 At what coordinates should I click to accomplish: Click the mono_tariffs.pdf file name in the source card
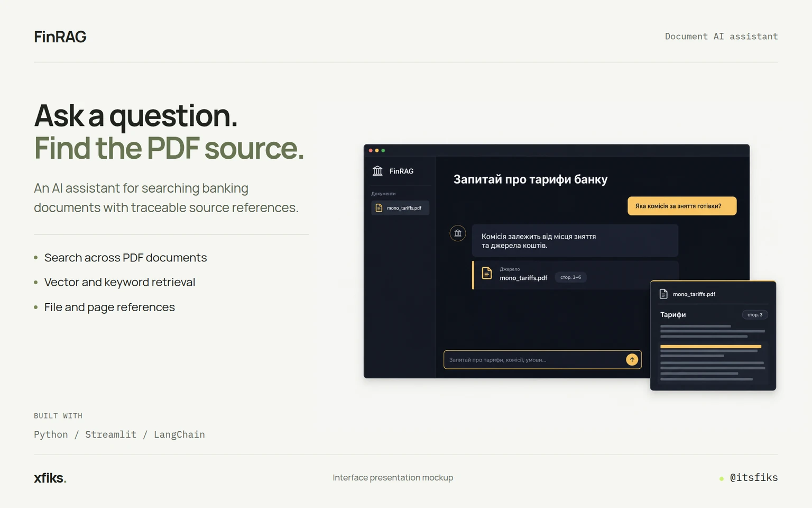click(523, 278)
